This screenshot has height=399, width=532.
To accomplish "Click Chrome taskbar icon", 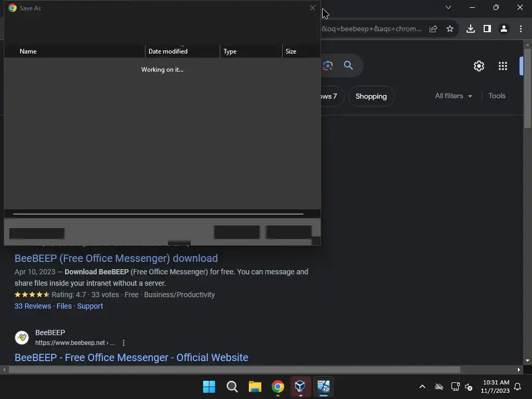I will pos(278,387).
